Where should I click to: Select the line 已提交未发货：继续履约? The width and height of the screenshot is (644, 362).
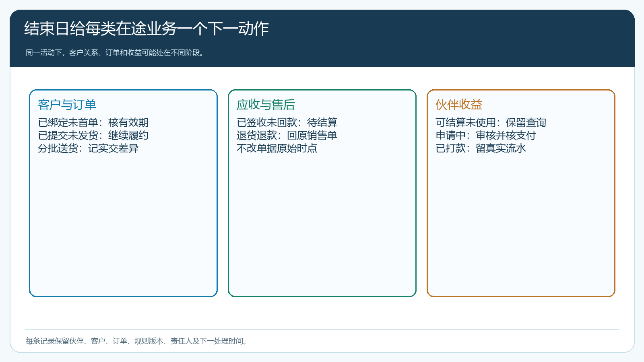coord(93,136)
